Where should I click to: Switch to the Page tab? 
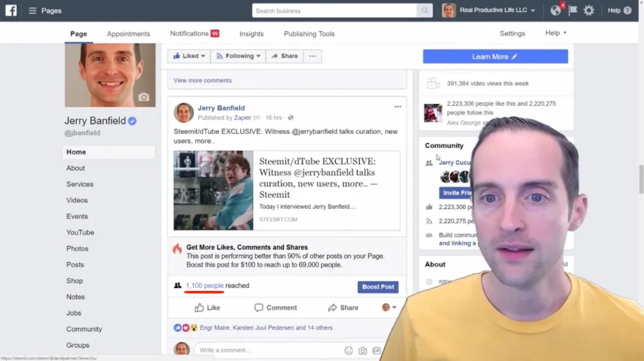(x=79, y=33)
